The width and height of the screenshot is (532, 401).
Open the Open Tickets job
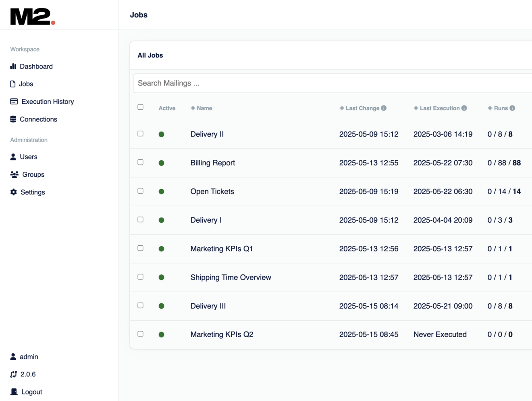[212, 191]
